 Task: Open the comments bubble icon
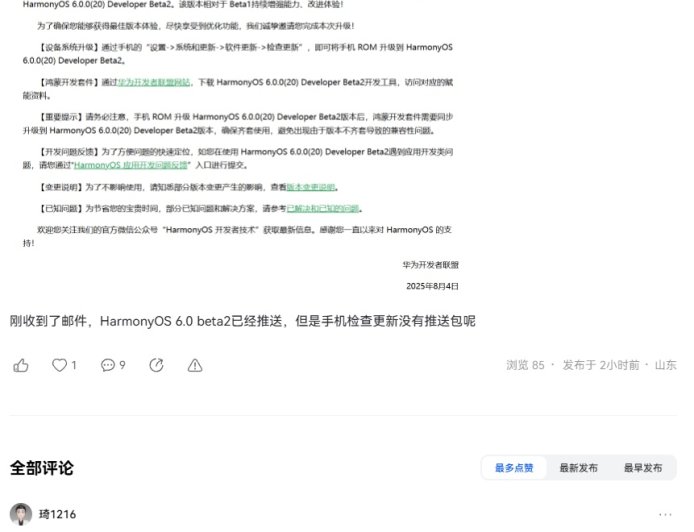108,365
